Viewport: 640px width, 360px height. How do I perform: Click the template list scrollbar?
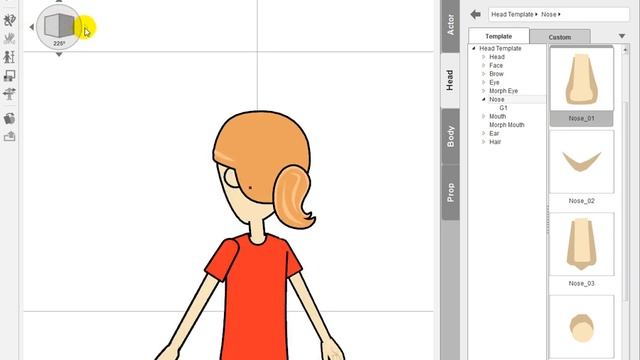[x=625, y=202]
